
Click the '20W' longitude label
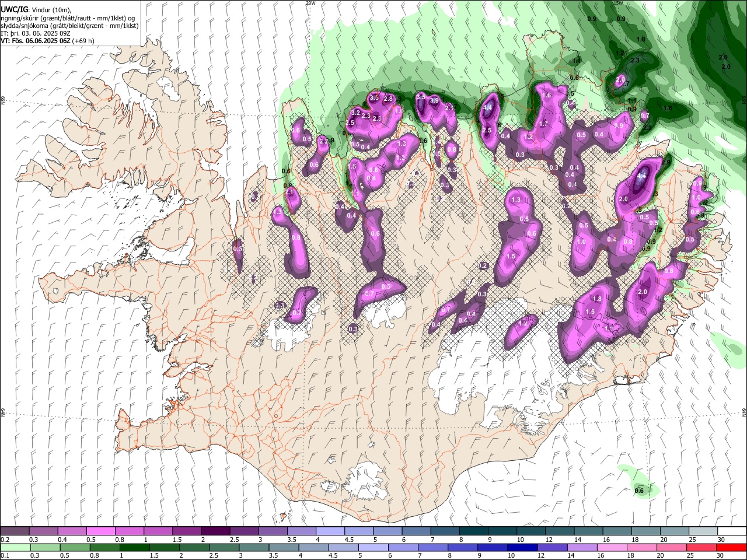[x=310, y=3]
